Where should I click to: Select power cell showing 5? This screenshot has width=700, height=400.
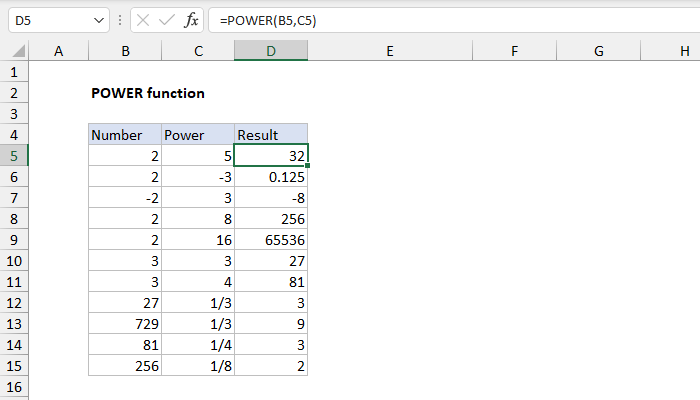[x=198, y=156]
